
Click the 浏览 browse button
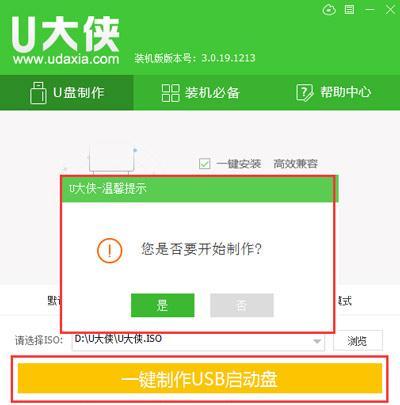[358, 341]
